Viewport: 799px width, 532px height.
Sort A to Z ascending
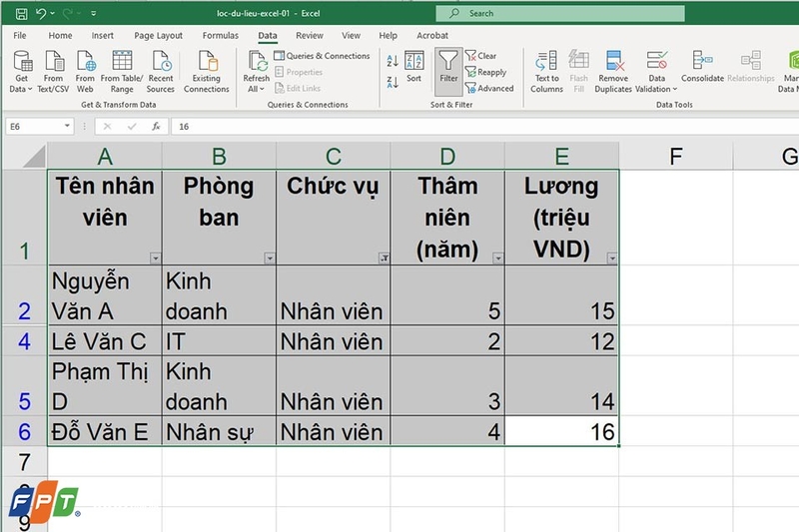coord(393,61)
